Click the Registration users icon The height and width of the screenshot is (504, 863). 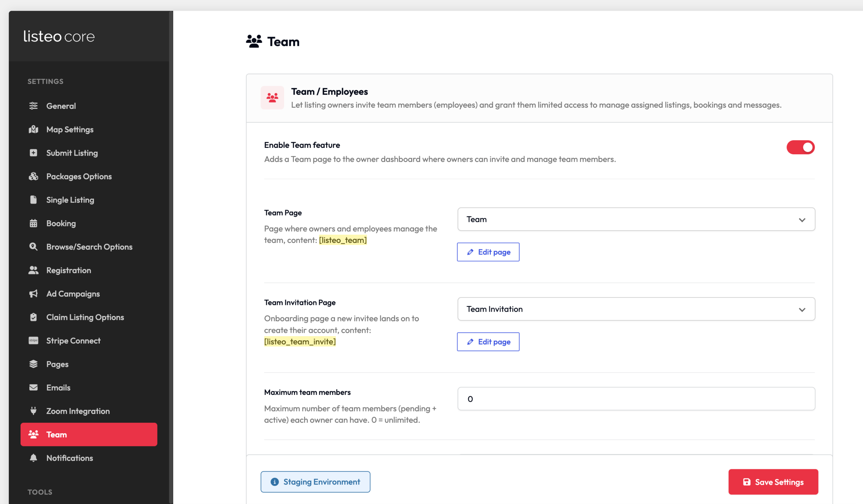pyautogui.click(x=33, y=270)
